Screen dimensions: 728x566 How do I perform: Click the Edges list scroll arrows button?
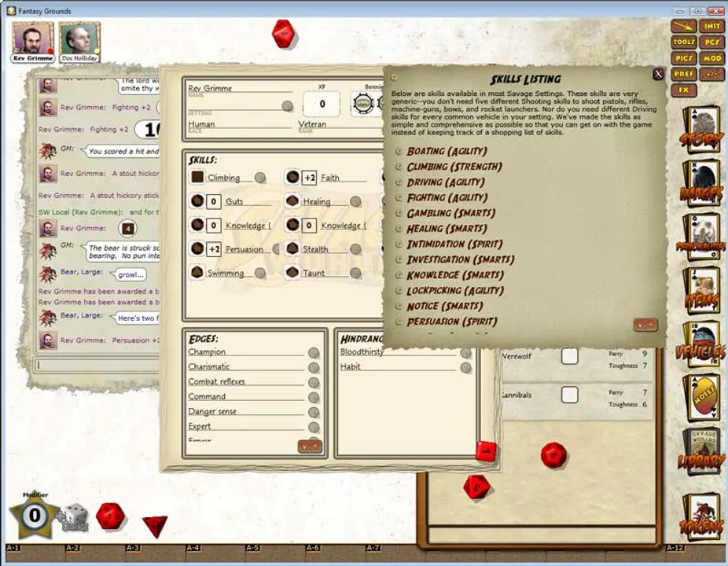point(310,447)
